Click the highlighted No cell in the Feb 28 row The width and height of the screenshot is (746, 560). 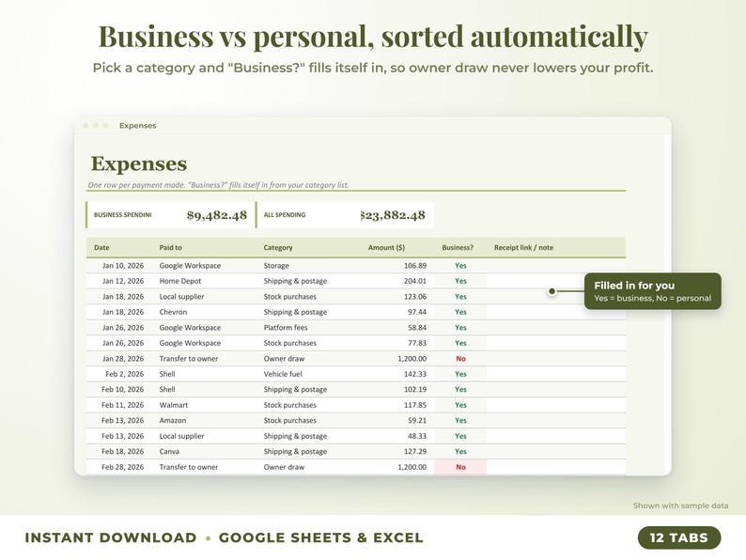click(x=460, y=467)
